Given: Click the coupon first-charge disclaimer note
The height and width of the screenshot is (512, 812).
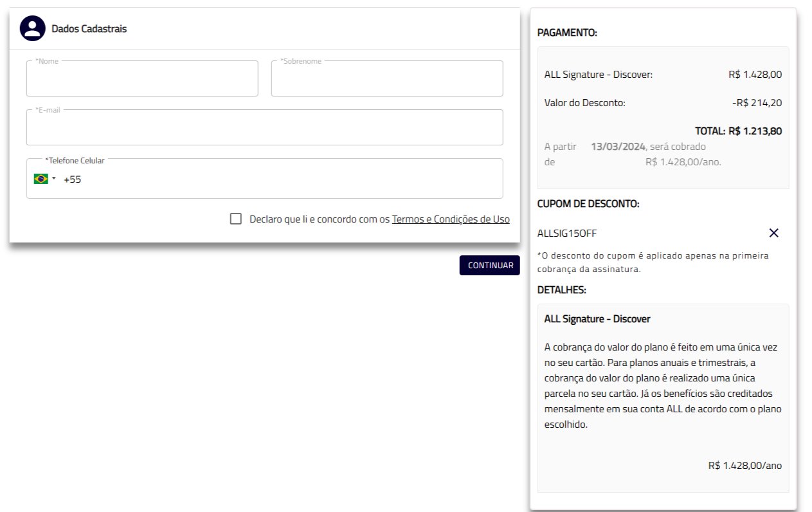Looking at the screenshot, I should [x=653, y=262].
